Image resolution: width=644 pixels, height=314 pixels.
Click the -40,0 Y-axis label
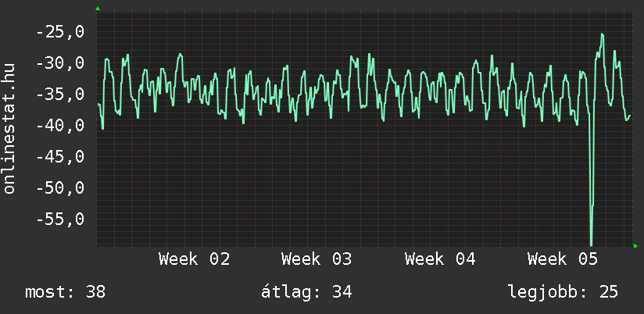[x=60, y=126]
